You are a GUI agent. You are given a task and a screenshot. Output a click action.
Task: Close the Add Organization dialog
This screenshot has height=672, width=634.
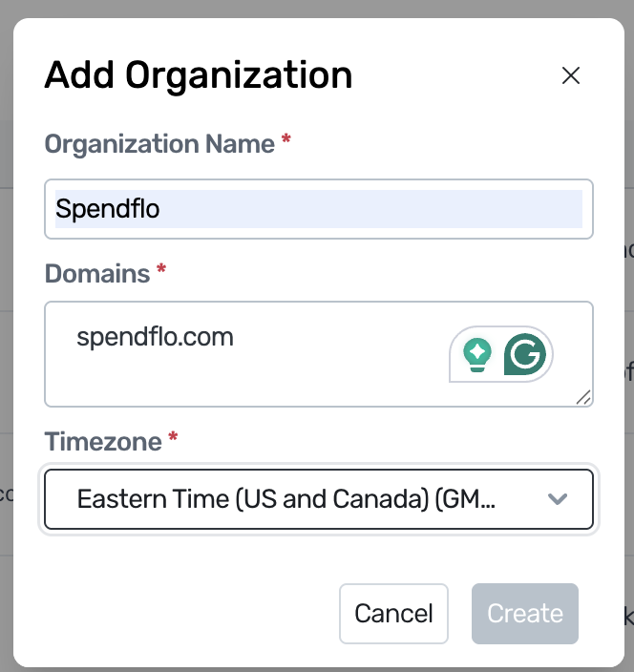point(571,75)
